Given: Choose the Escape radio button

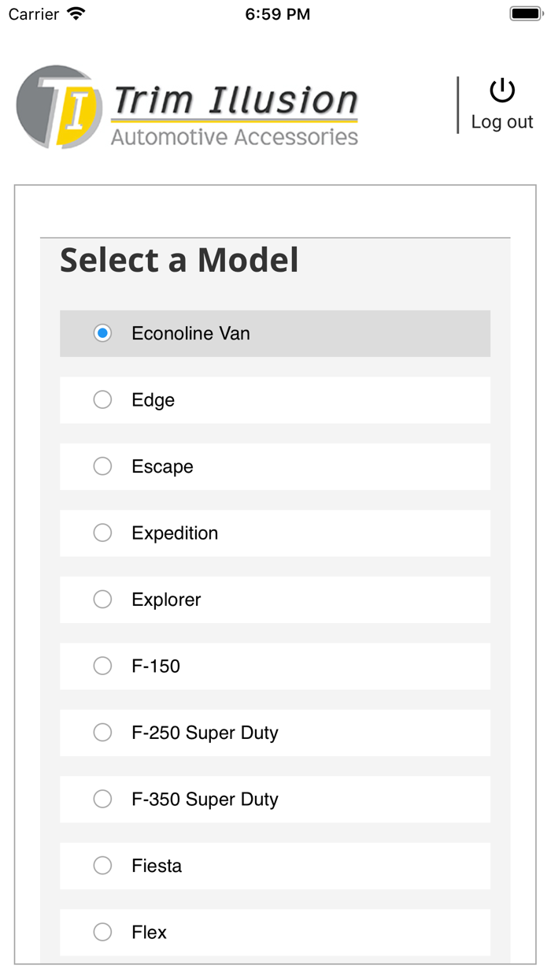Looking at the screenshot, I should coord(102,466).
